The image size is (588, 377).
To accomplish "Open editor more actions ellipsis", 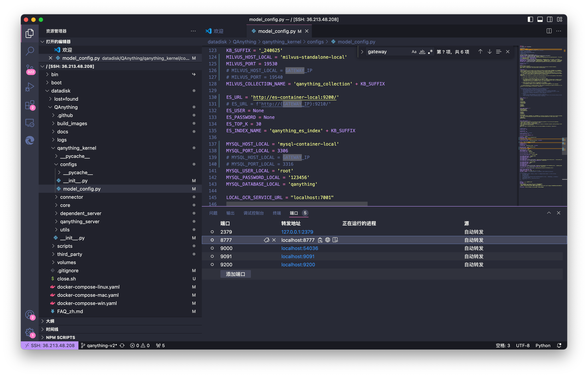I will coord(559,31).
